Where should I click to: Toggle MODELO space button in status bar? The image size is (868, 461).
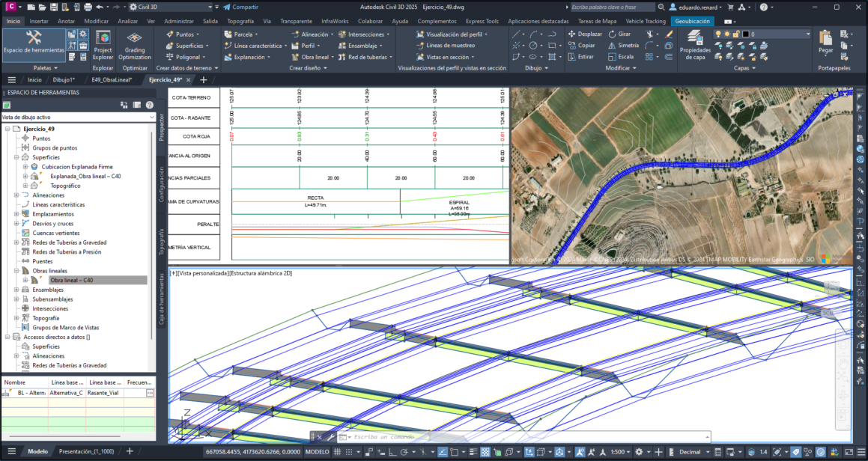[x=318, y=452]
